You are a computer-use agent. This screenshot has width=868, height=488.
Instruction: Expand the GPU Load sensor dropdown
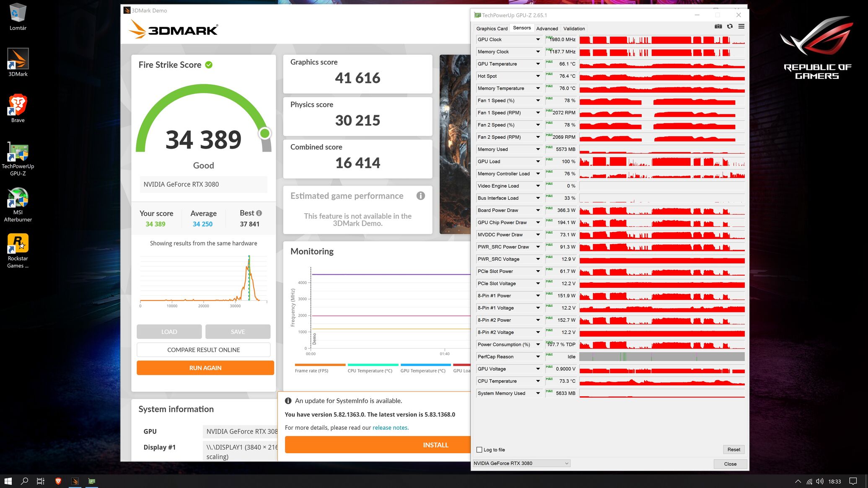[538, 161]
